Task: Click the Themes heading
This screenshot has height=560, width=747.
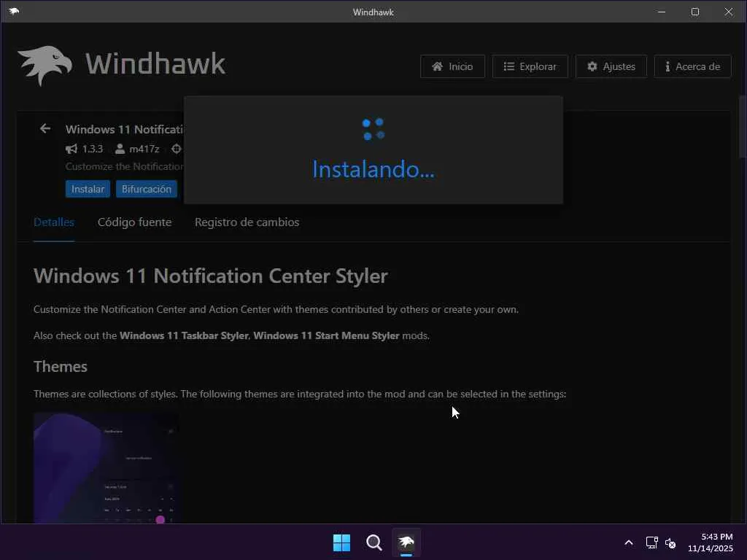Action: (61, 367)
